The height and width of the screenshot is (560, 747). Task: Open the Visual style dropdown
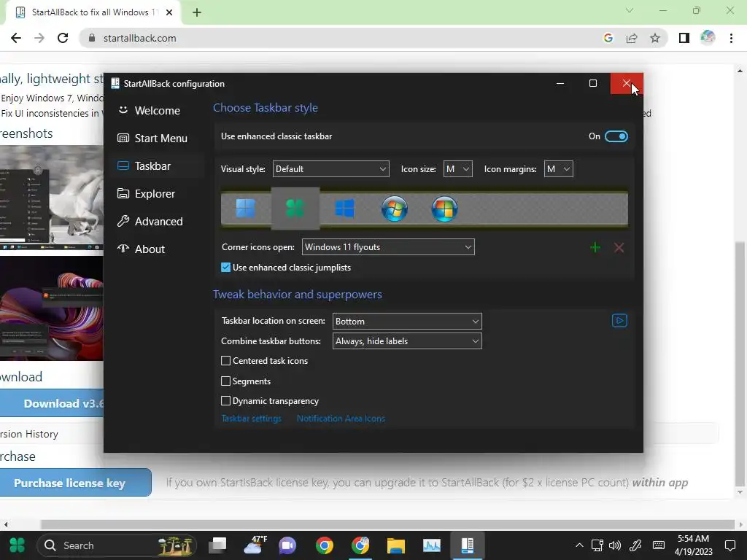coord(330,169)
